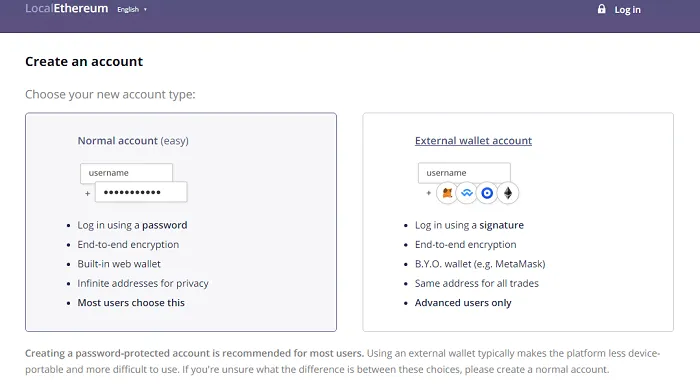The width and height of the screenshot is (700, 389).
Task: Click username field in External wallet
Action: [464, 173]
